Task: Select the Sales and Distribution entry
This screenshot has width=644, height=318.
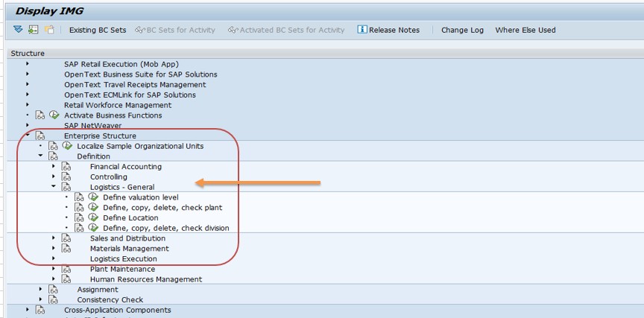Action: 127,238
